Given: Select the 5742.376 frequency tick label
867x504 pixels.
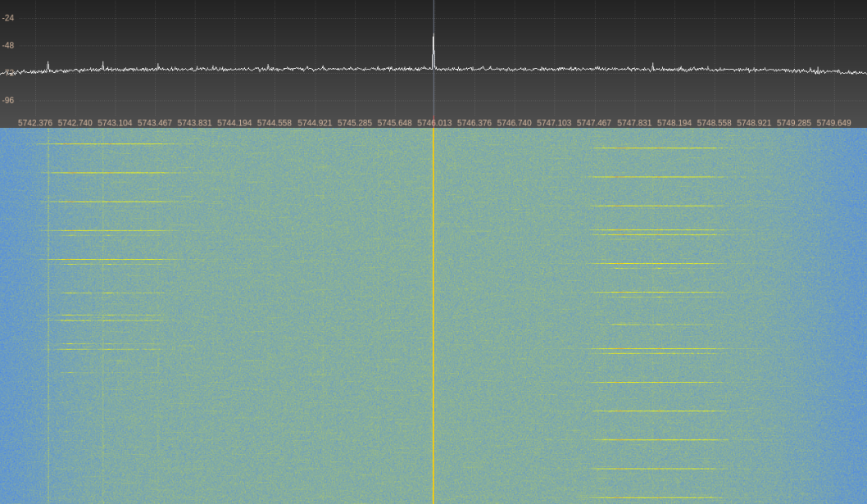Looking at the screenshot, I should tap(35, 123).
